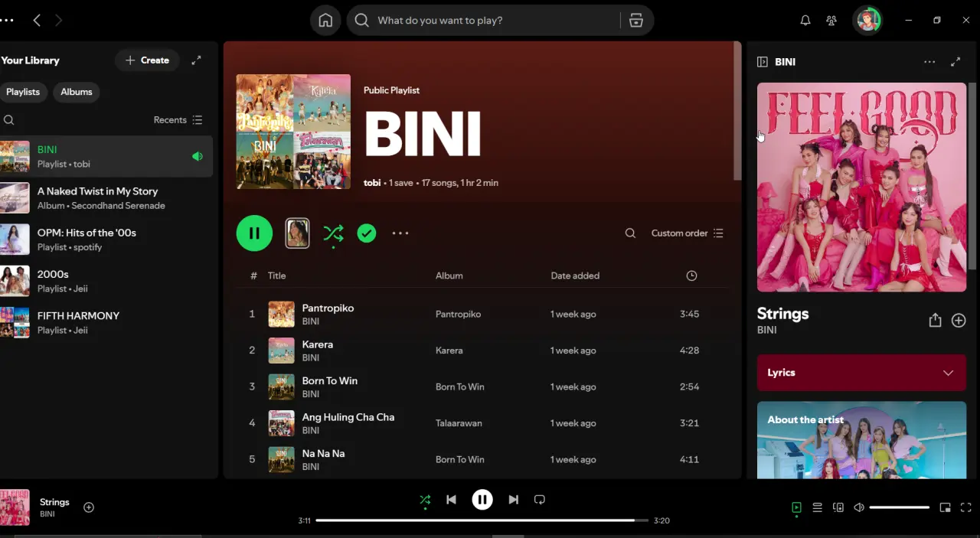Toggle smart shuffle in playlist header
The image size is (980, 538).
333,233
